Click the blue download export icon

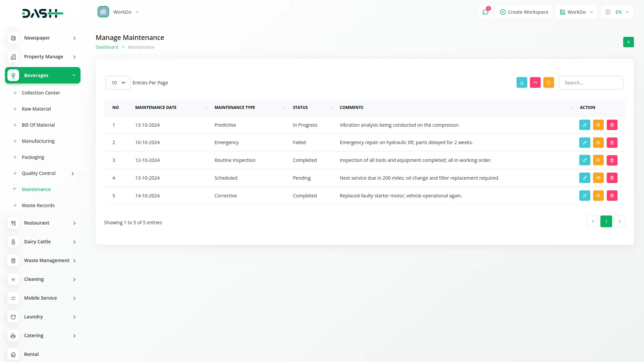tap(522, 82)
